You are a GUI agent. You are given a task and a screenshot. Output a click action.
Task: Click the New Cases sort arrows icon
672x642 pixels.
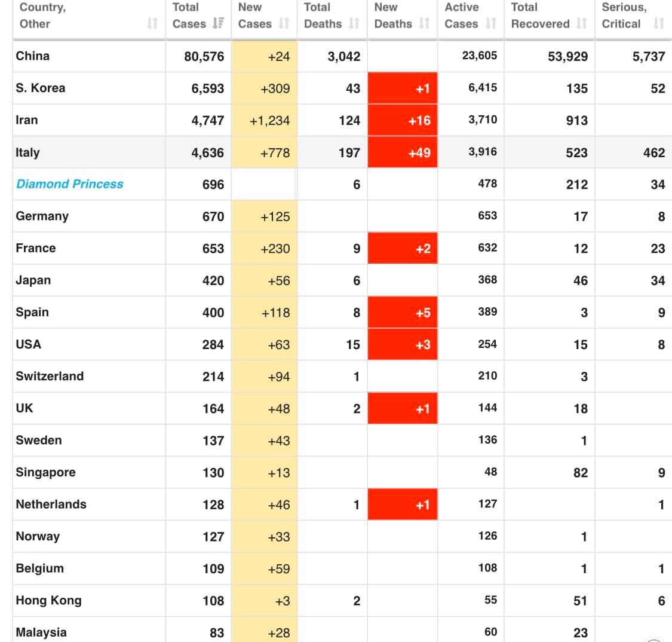[284, 23]
